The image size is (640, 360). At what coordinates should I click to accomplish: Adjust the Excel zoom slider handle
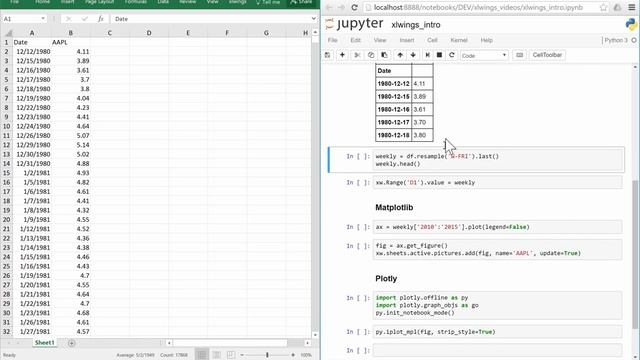[267, 355]
